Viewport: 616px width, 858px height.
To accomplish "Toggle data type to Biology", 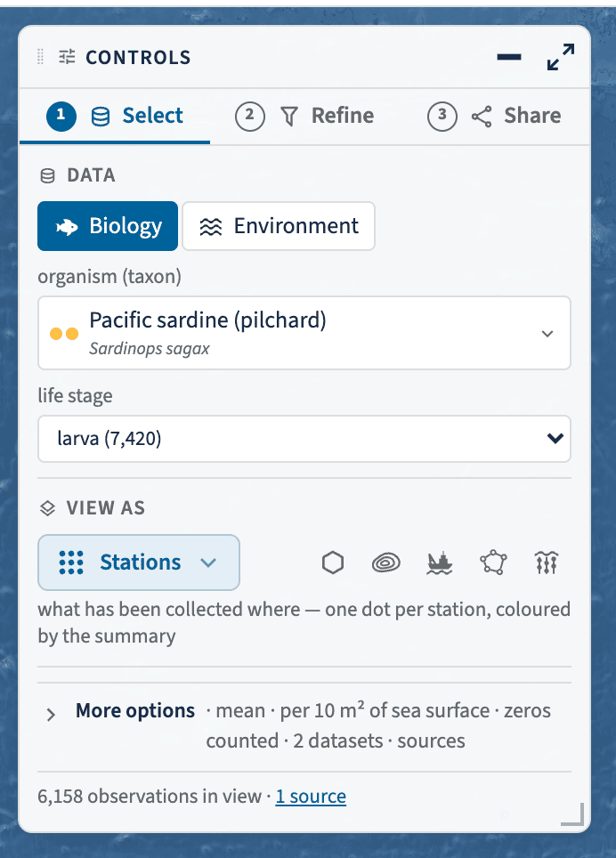I will click(x=108, y=226).
